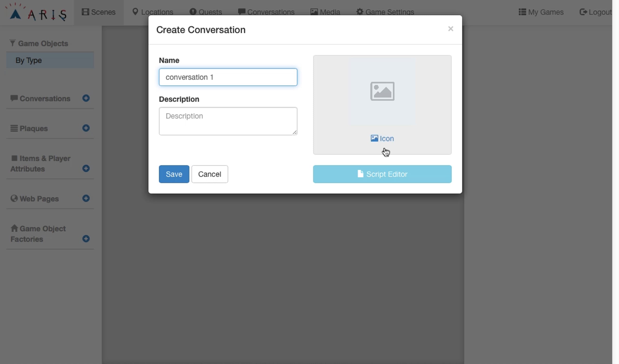Open the Media tab
Screen dimensions: 619x364
pos(325,12)
